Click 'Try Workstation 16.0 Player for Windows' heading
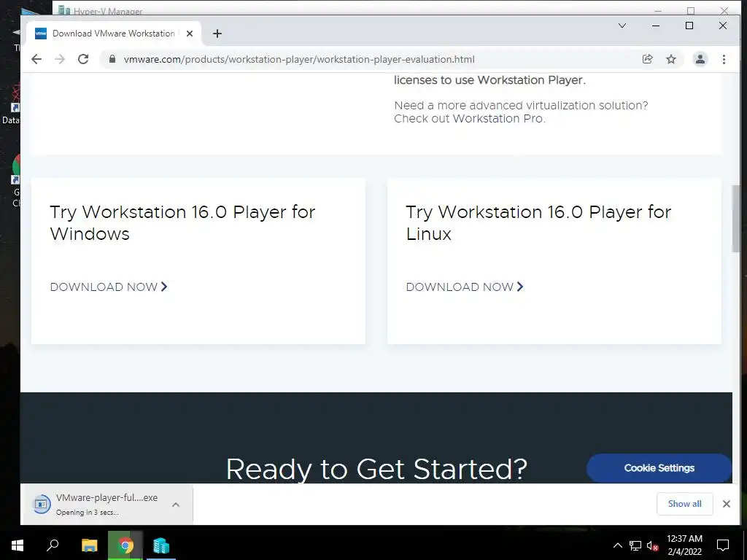This screenshot has height=560, width=747. (182, 223)
